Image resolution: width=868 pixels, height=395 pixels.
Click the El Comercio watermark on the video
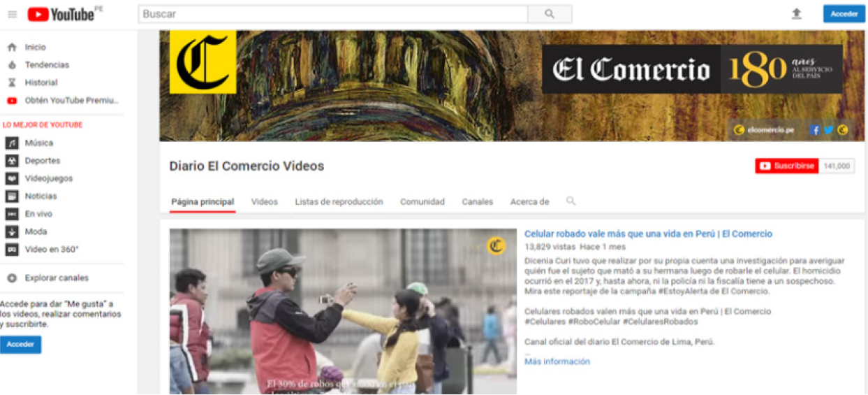(x=496, y=245)
